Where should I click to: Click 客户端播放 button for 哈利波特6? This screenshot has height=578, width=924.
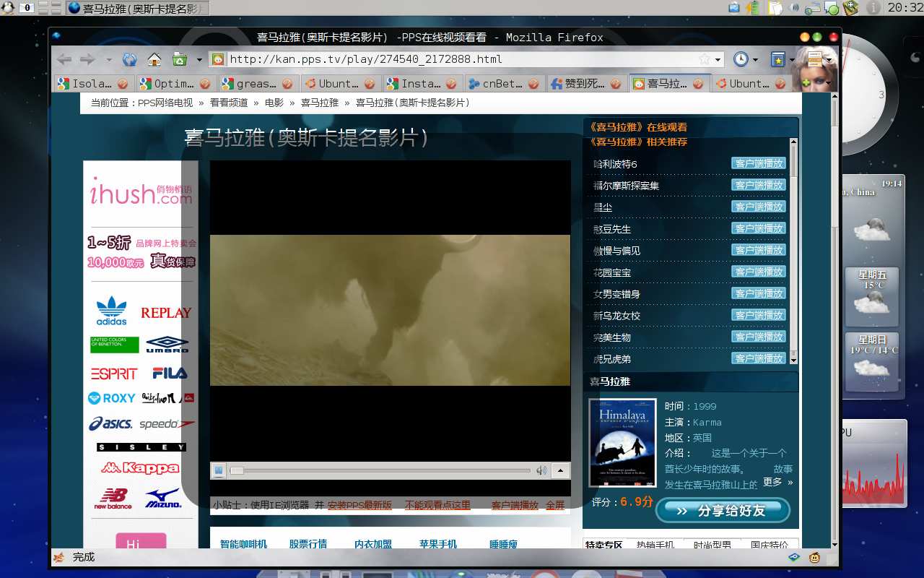pos(759,163)
